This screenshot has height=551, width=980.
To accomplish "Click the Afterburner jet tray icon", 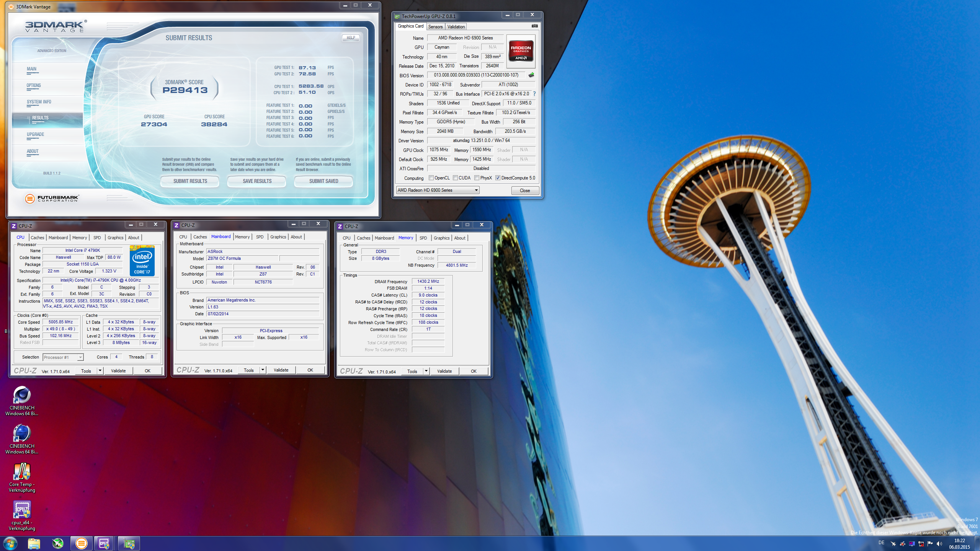I will pyautogui.click(x=893, y=543).
